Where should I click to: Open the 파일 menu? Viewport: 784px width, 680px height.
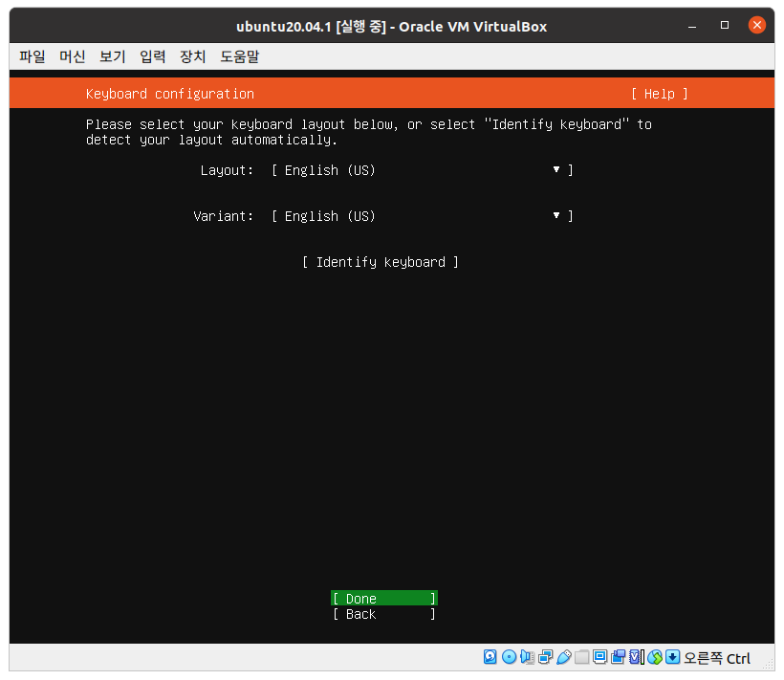(32, 56)
